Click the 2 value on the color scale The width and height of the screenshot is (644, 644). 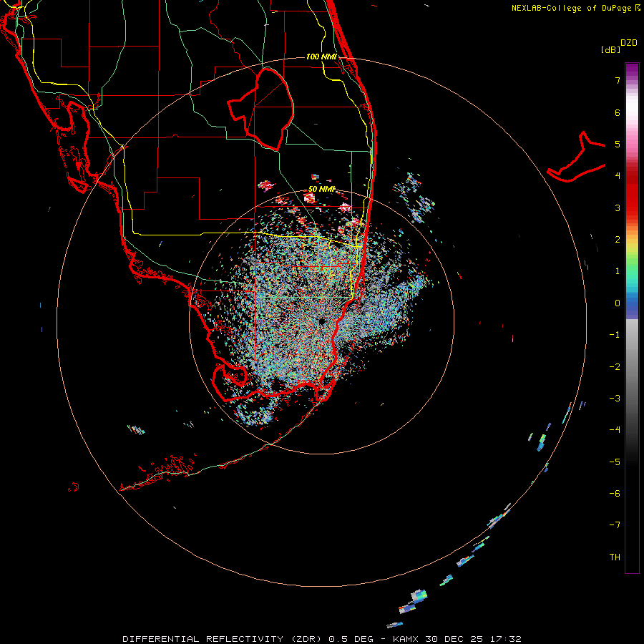pos(618,240)
